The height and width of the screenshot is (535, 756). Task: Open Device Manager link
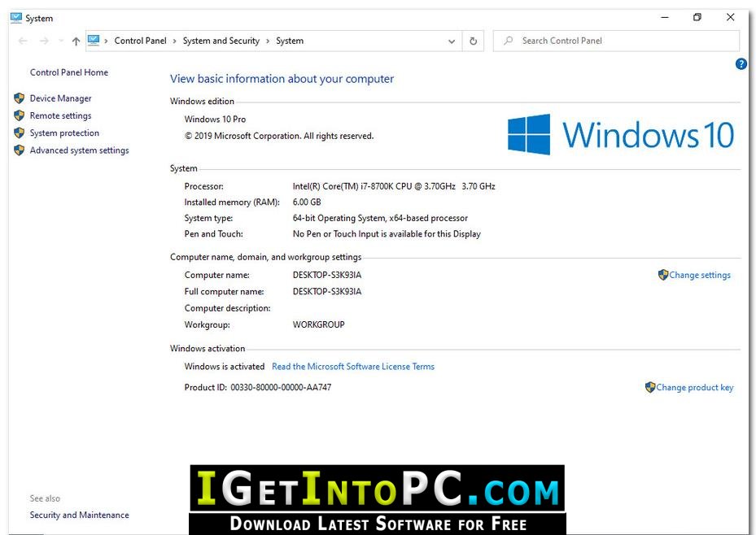[61, 98]
